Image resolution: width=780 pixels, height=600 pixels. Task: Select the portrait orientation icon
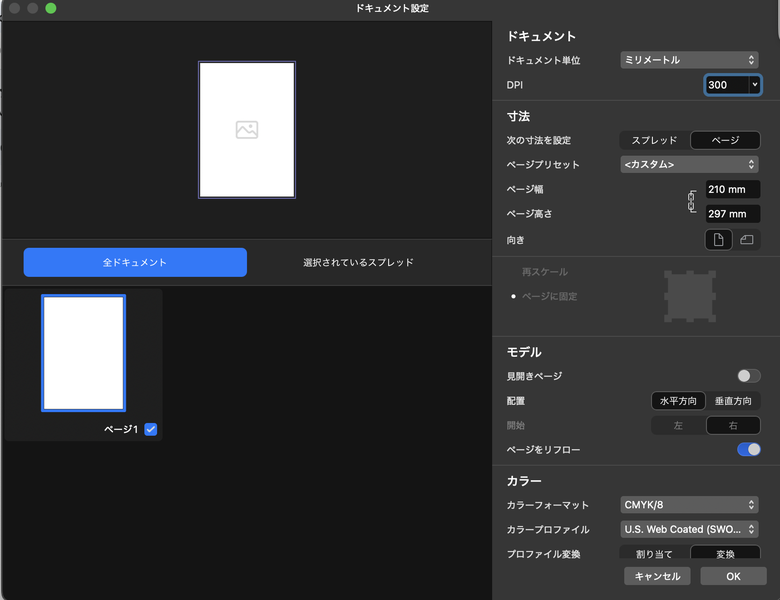pyautogui.click(x=718, y=240)
